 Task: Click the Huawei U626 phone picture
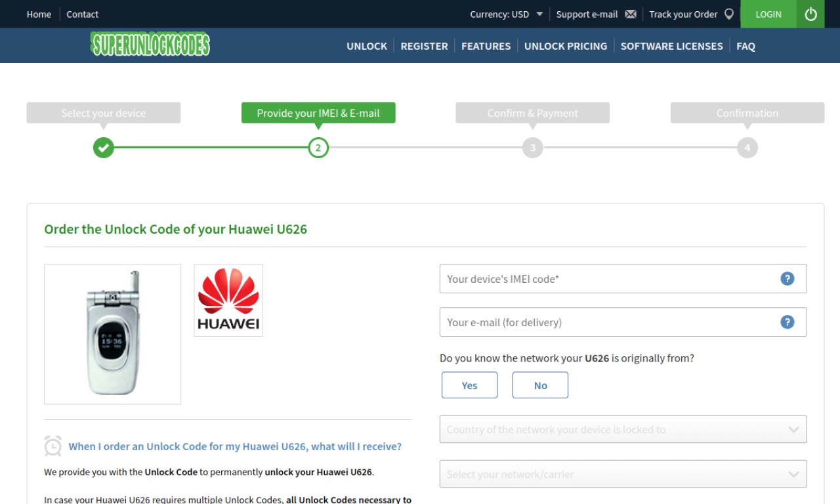coord(113,334)
